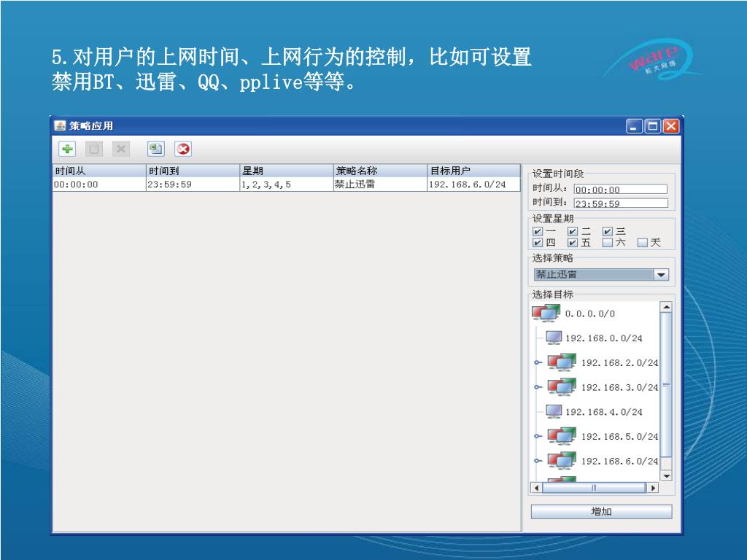Select 192.168.3.0/24 label in target tree
747x560 pixels.
pos(619,387)
